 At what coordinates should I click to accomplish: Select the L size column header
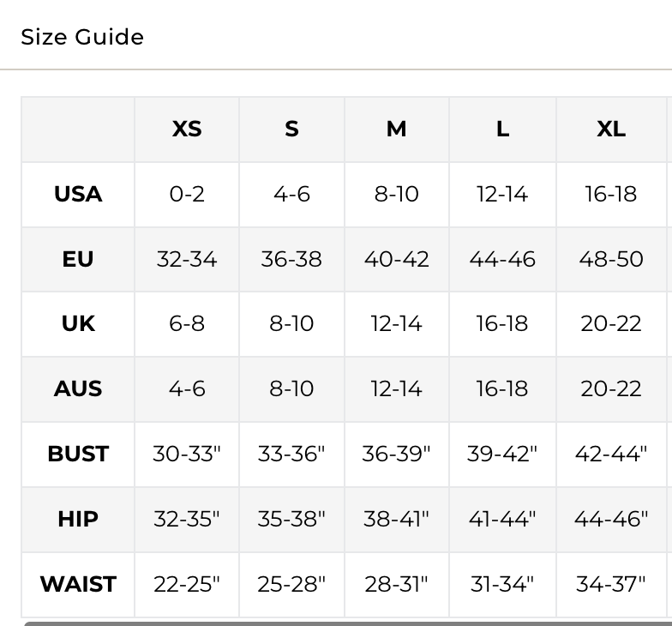click(x=502, y=129)
